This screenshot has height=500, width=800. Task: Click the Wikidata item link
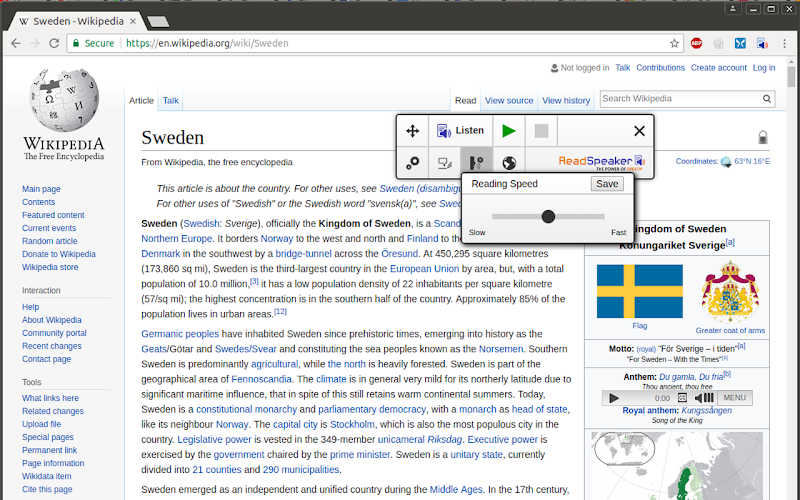46,476
